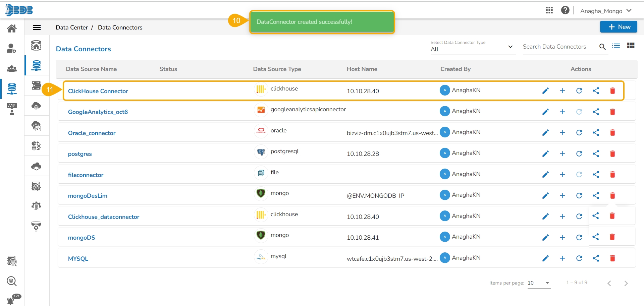Switch to list view

(x=616, y=46)
